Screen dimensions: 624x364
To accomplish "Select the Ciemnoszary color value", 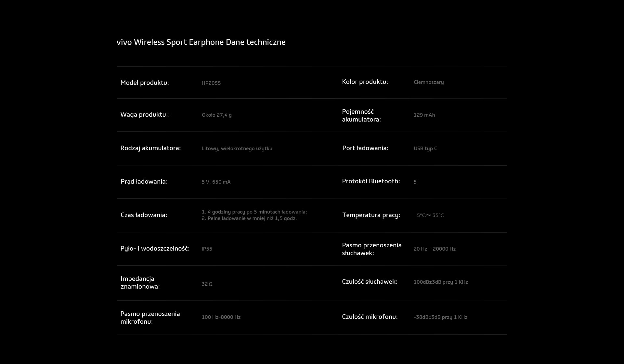I will [x=429, y=82].
